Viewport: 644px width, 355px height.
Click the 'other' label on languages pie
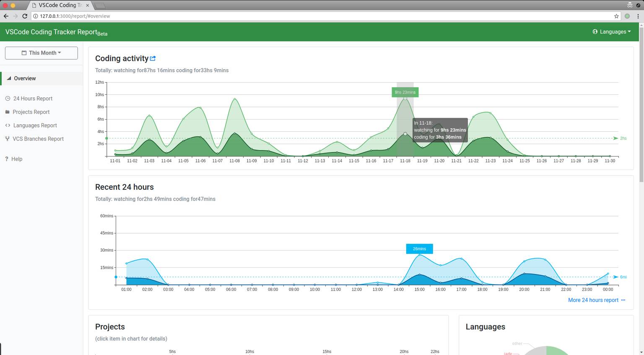(x=517, y=343)
